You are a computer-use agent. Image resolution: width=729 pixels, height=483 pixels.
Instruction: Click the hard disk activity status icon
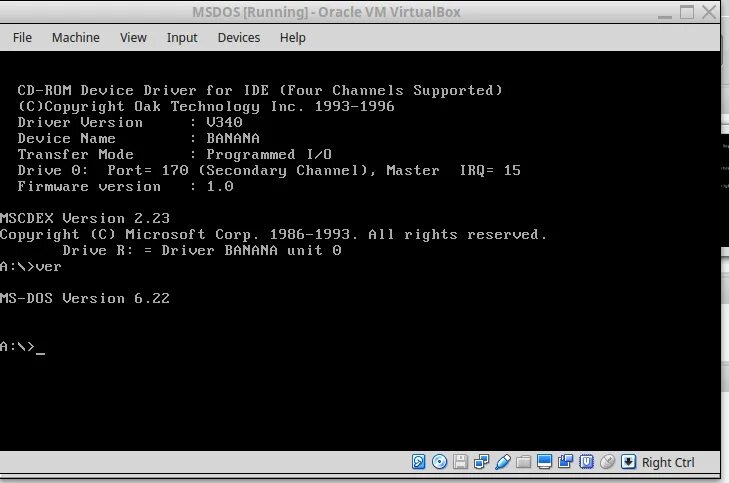tap(418, 462)
